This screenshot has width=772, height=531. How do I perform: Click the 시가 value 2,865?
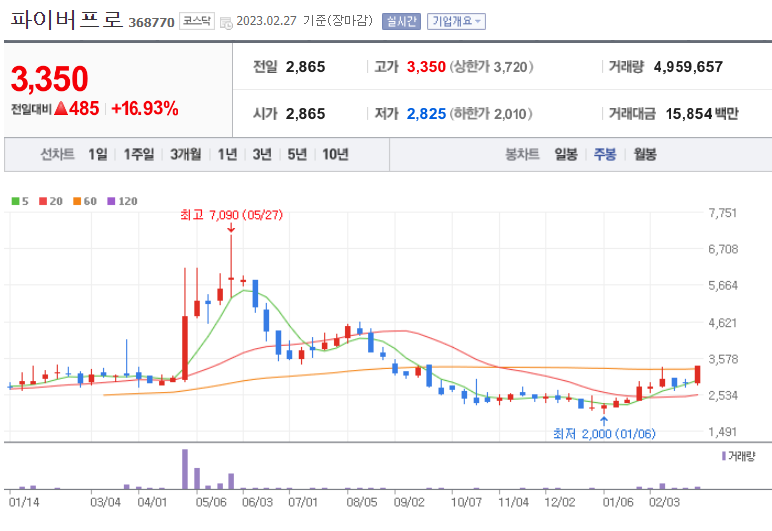pyautogui.click(x=305, y=114)
